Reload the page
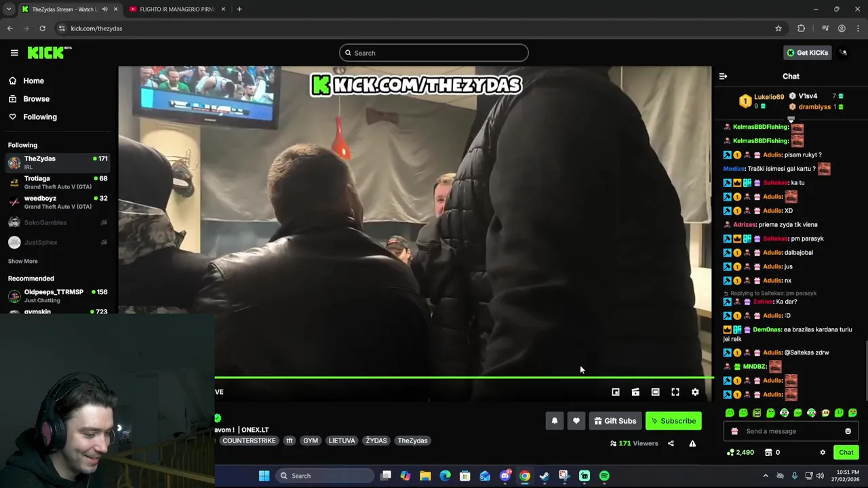 [42, 28]
